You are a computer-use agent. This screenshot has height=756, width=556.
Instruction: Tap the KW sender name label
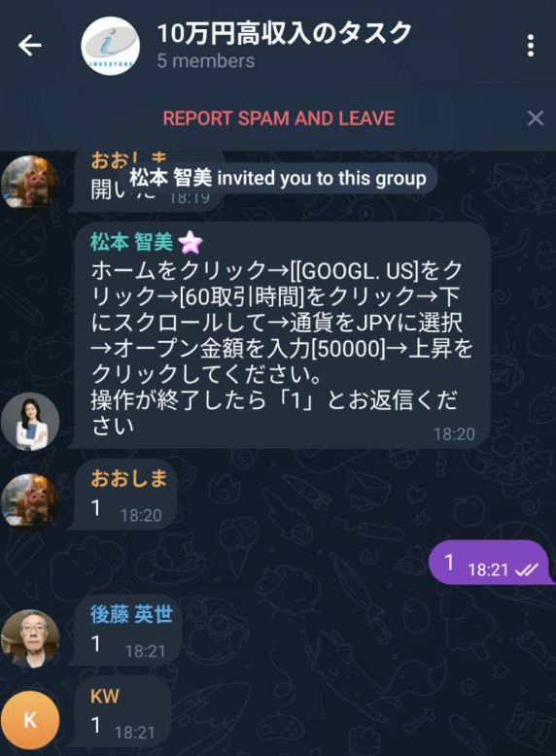[x=105, y=696]
